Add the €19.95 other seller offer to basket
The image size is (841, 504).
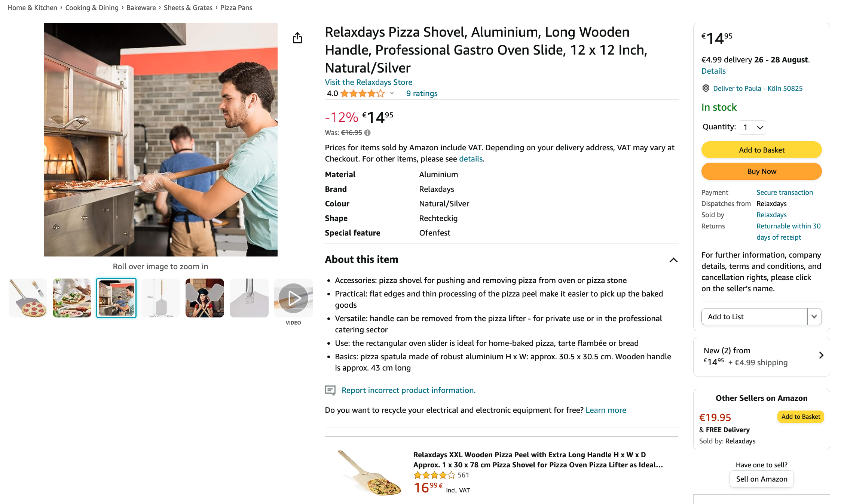pos(800,416)
